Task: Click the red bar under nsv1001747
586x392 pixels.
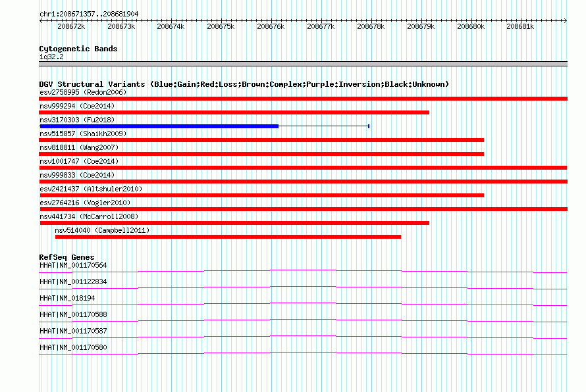Action: (303, 168)
